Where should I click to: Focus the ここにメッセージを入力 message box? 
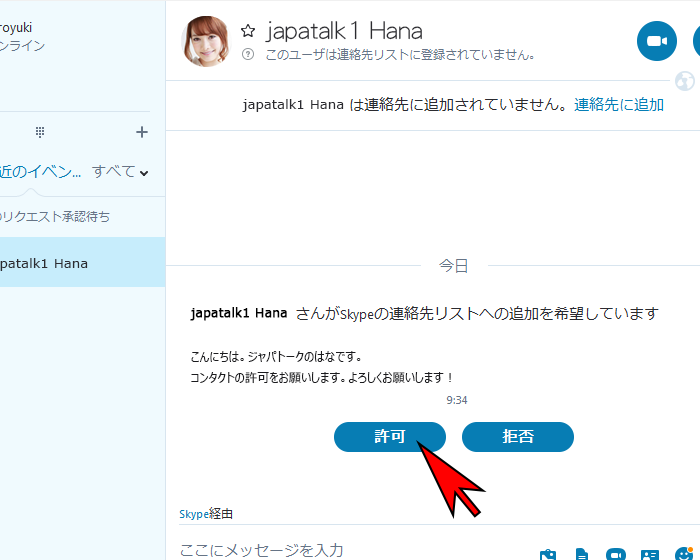click(x=262, y=550)
